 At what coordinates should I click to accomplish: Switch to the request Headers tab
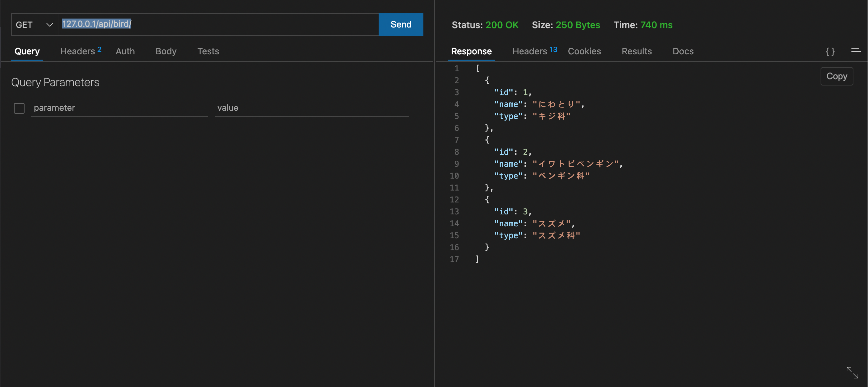click(80, 51)
